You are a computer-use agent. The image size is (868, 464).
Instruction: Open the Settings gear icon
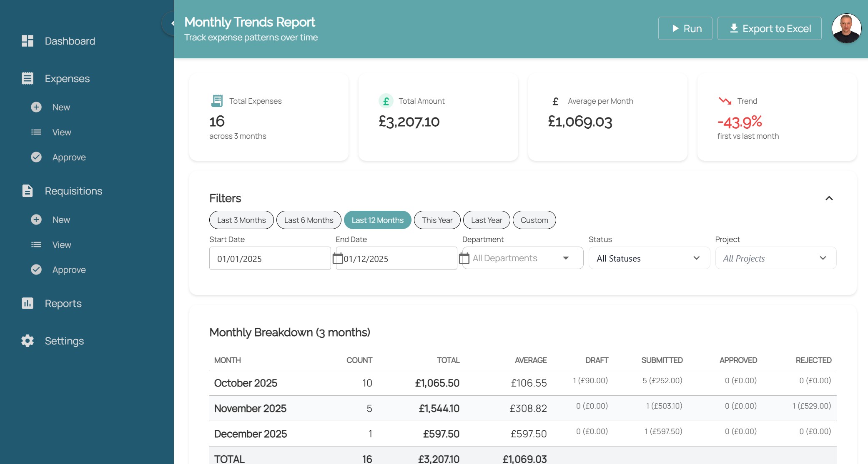pos(27,341)
